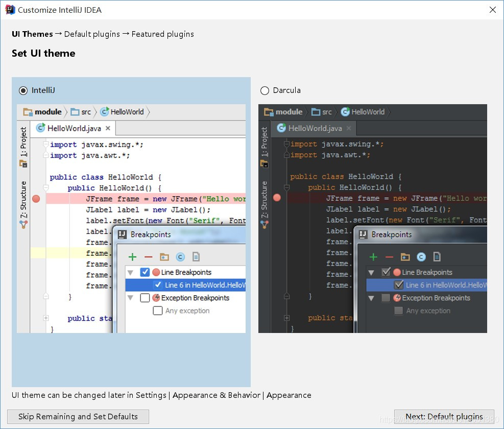Click the folder group icon in the light Breakpoints toolbar
The width and height of the screenshot is (504, 429).
point(164,256)
